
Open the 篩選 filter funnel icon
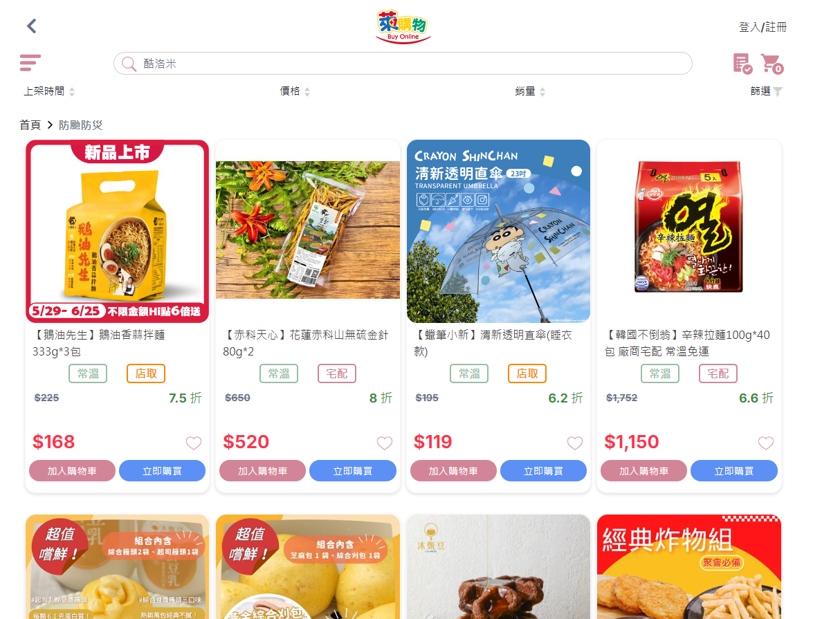pyautogui.click(x=778, y=91)
